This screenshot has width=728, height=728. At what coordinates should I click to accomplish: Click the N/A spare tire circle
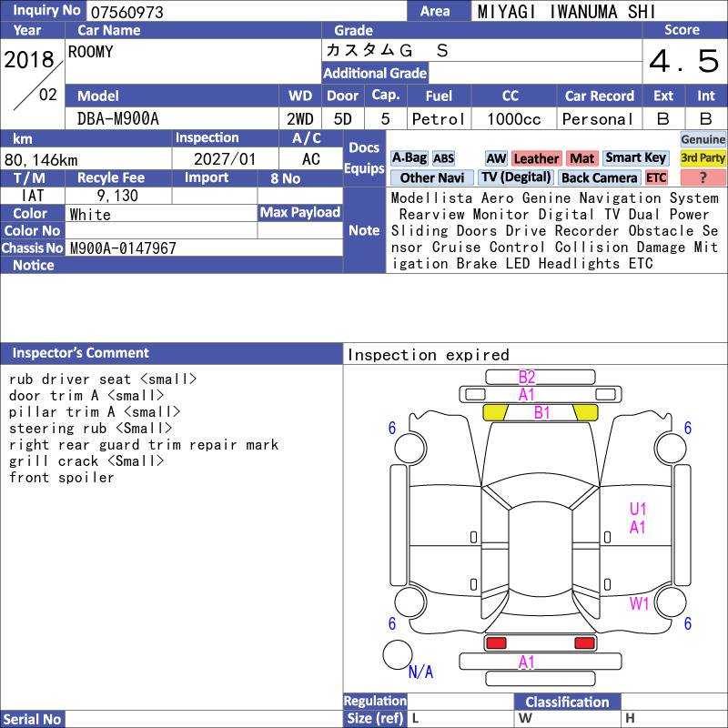[x=398, y=654]
